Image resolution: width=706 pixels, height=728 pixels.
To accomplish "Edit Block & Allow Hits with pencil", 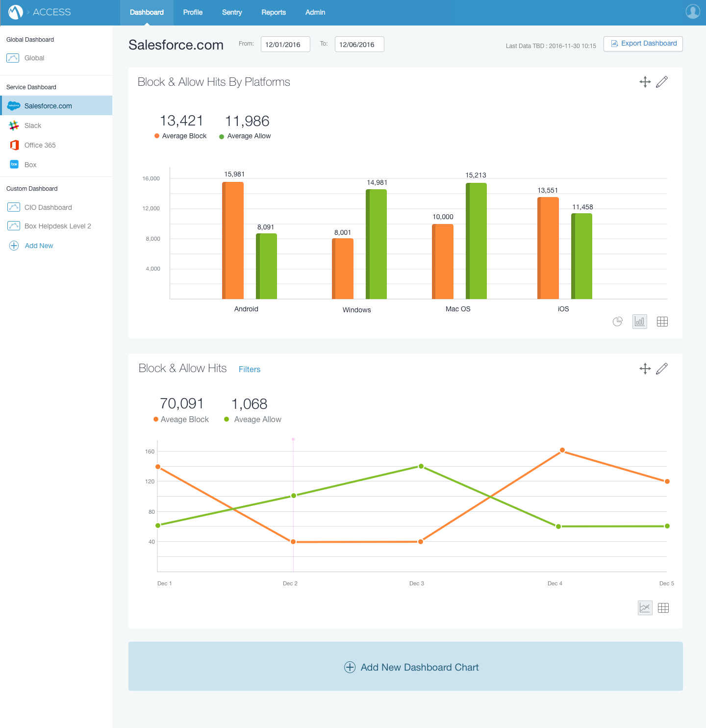I will (x=662, y=369).
